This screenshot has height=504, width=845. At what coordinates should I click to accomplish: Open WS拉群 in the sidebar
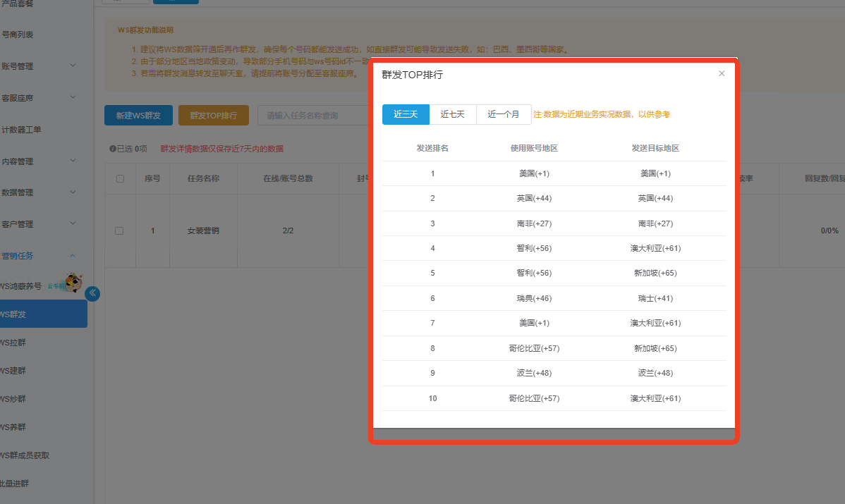(x=14, y=343)
